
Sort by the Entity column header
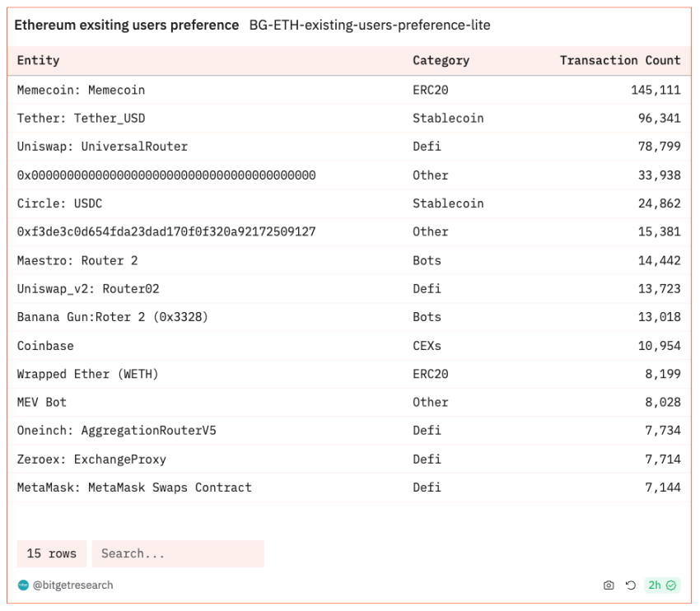pyautogui.click(x=39, y=60)
